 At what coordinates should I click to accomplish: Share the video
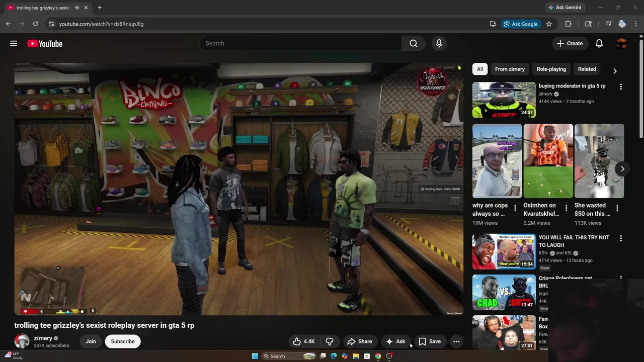[x=360, y=341]
